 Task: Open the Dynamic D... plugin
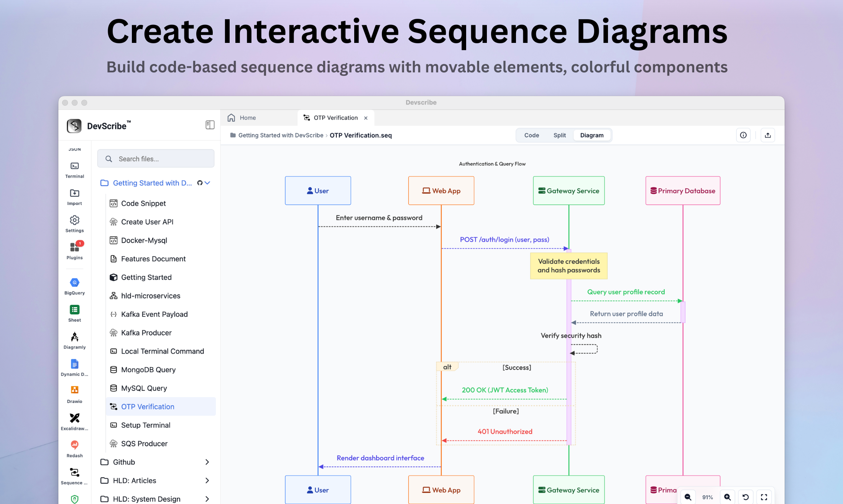click(74, 368)
